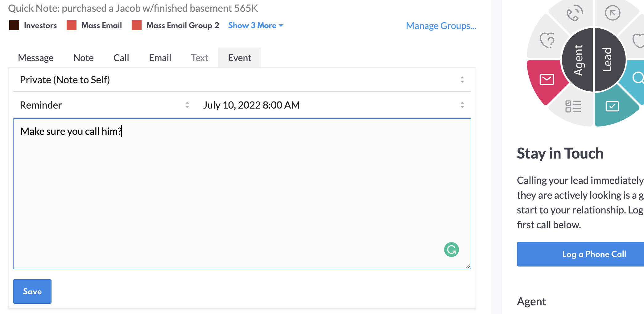Click the Agent half of wheel center

(578, 60)
